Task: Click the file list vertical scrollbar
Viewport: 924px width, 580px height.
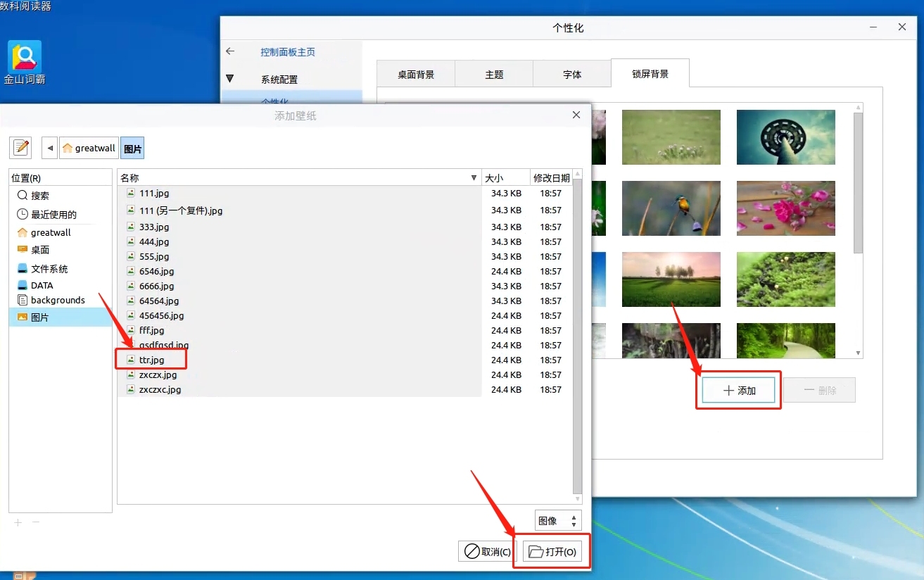Action: point(578,336)
